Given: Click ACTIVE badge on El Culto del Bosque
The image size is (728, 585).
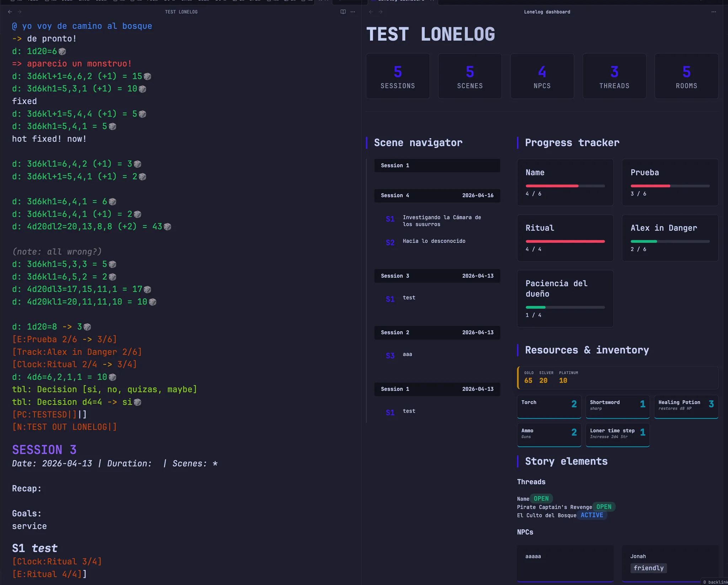Looking at the screenshot, I should [x=592, y=515].
